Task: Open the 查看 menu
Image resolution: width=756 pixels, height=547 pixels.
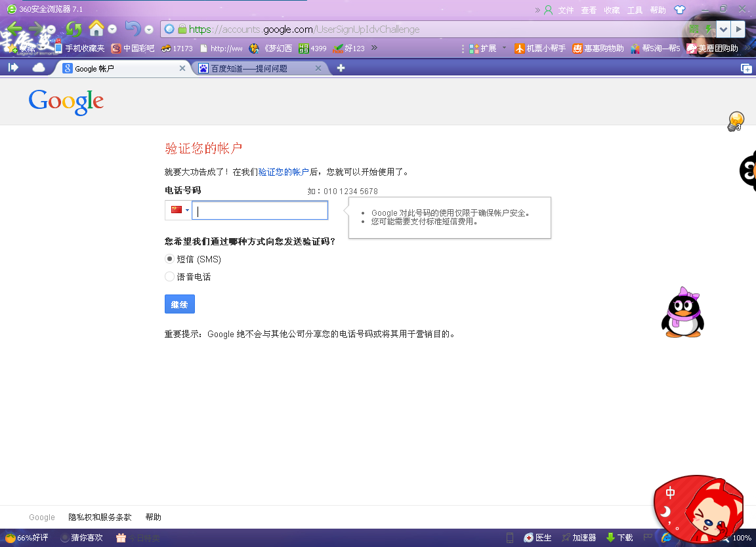Action: point(589,10)
